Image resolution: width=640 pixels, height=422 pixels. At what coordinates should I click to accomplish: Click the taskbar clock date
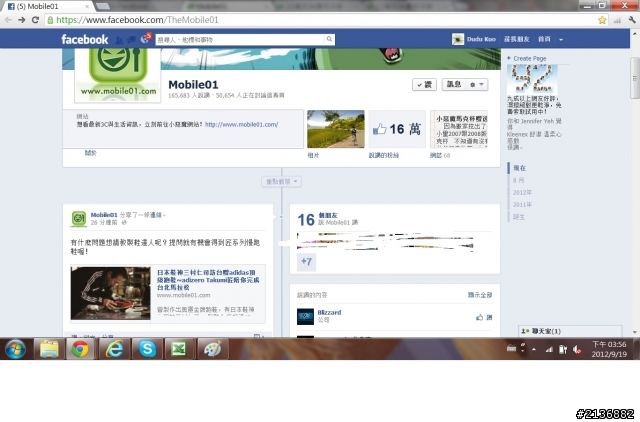coord(609,349)
